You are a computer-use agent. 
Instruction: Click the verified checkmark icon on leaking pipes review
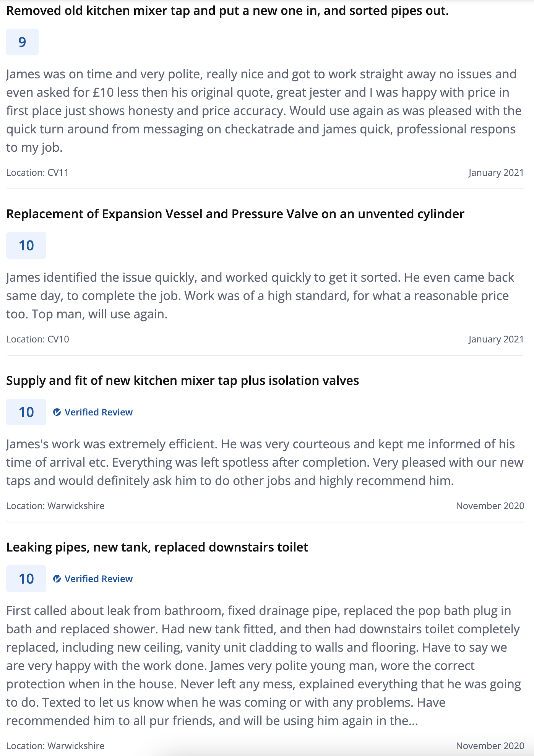tap(57, 579)
